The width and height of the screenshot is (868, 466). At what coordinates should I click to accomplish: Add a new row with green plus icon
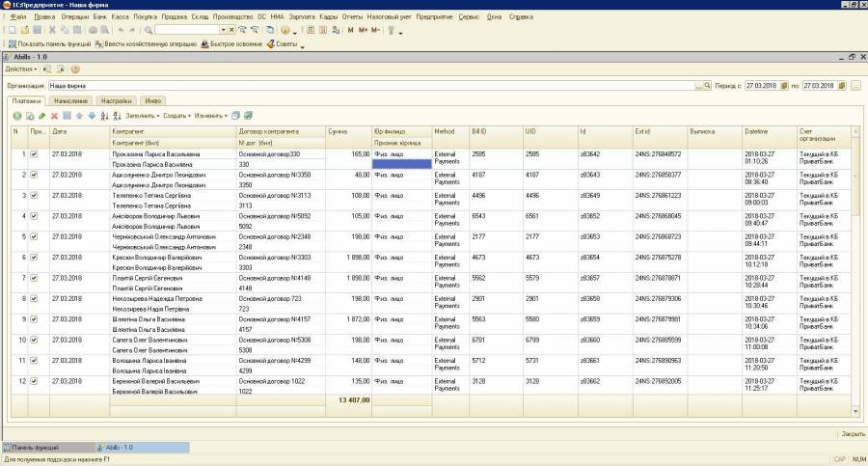pyautogui.click(x=17, y=116)
